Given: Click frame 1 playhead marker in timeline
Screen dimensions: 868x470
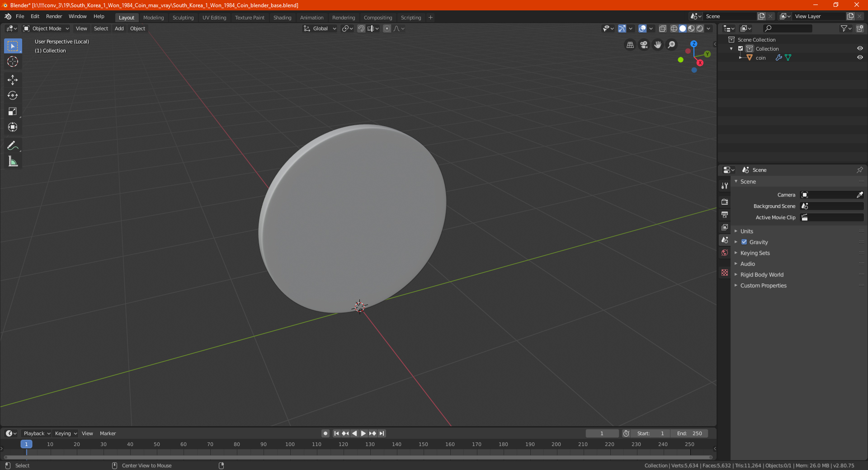Looking at the screenshot, I should pyautogui.click(x=26, y=444).
